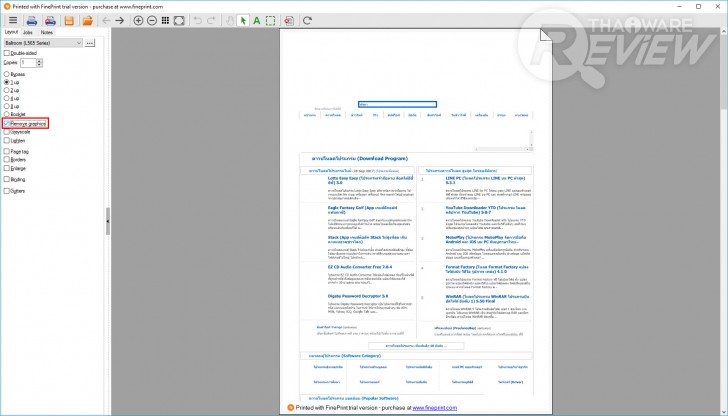Switch to the Layout tab

[x=11, y=32]
